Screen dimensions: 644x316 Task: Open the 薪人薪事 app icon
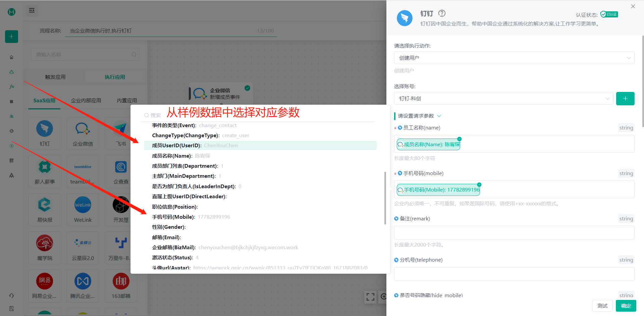pyautogui.click(x=45, y=167)
